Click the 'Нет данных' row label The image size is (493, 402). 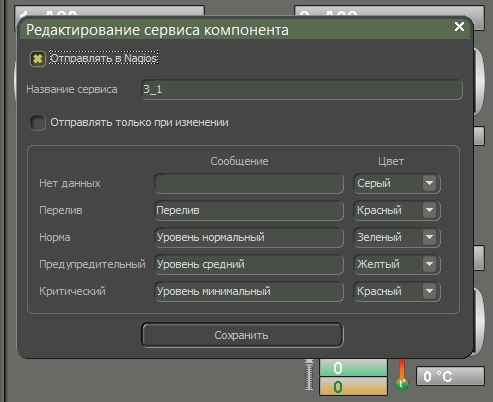(70, 183)
